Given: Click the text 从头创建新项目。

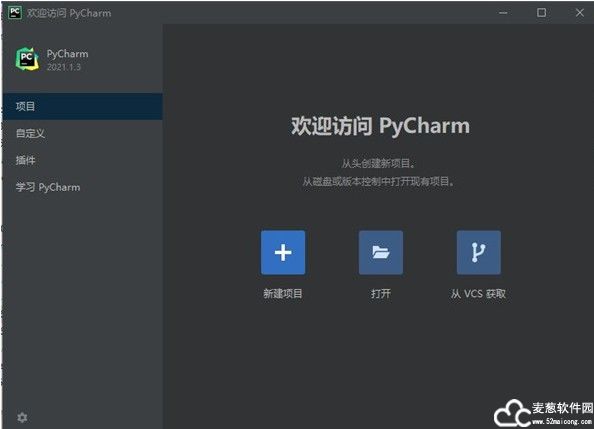Looking at the screenshot, I should 379,164.
